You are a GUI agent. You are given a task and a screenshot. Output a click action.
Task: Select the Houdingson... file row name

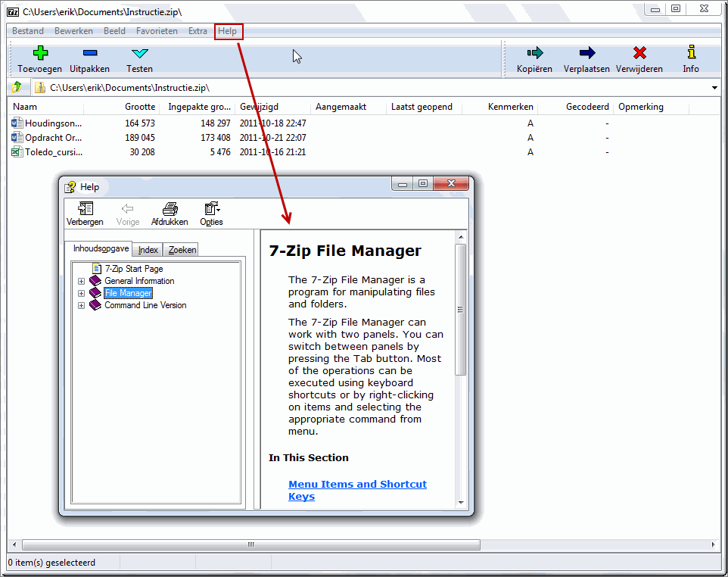click(x=54, y=123)
